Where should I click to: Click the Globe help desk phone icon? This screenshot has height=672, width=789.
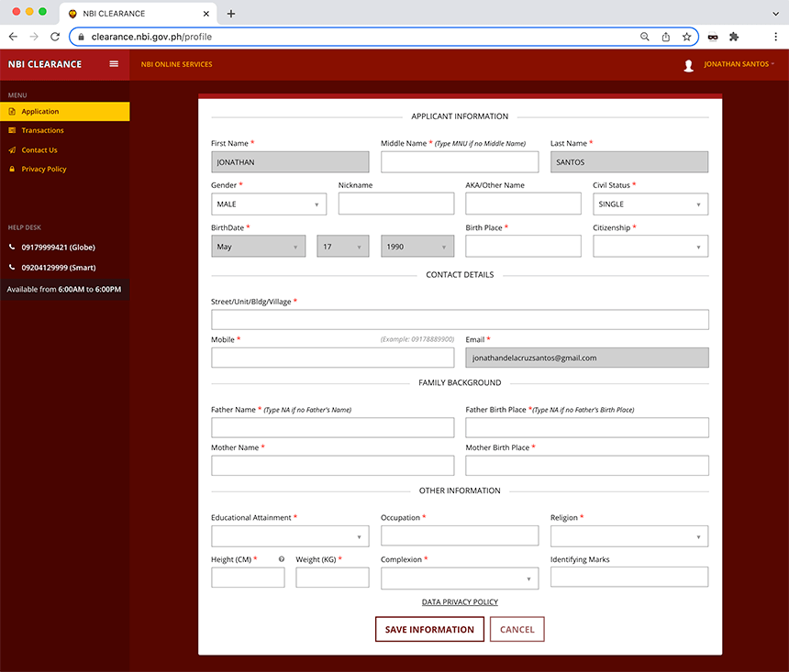(12, 247)
